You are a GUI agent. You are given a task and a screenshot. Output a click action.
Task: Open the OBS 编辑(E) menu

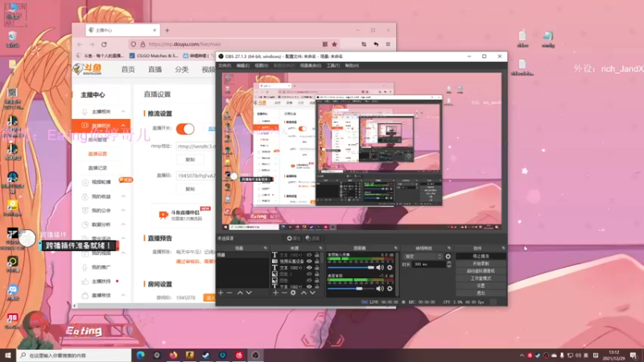(x=243, y=66)
